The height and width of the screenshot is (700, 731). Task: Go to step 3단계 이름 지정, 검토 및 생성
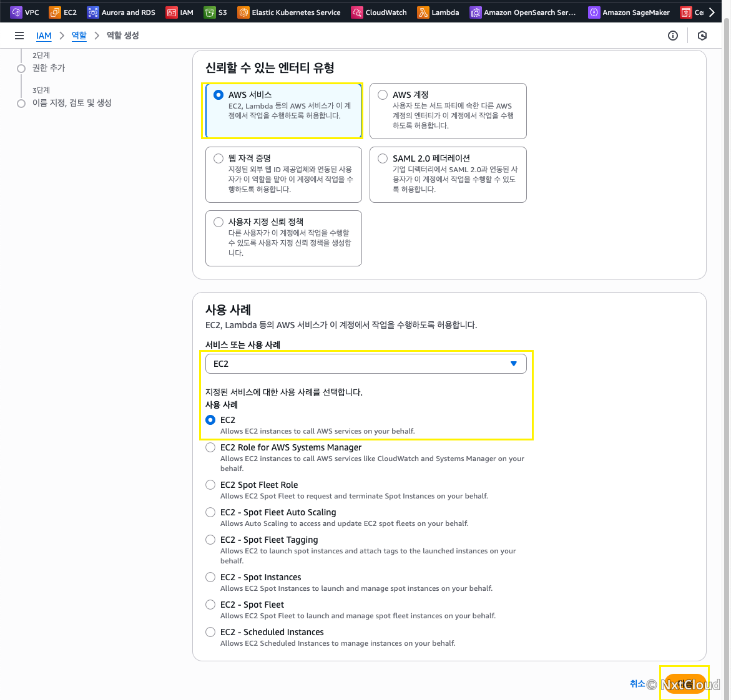click(x=72, y=102)
